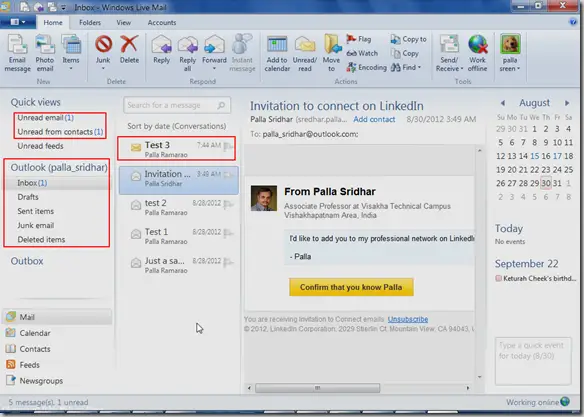
Task: Go to the next calendar month
Action: (x=567, y=103)
